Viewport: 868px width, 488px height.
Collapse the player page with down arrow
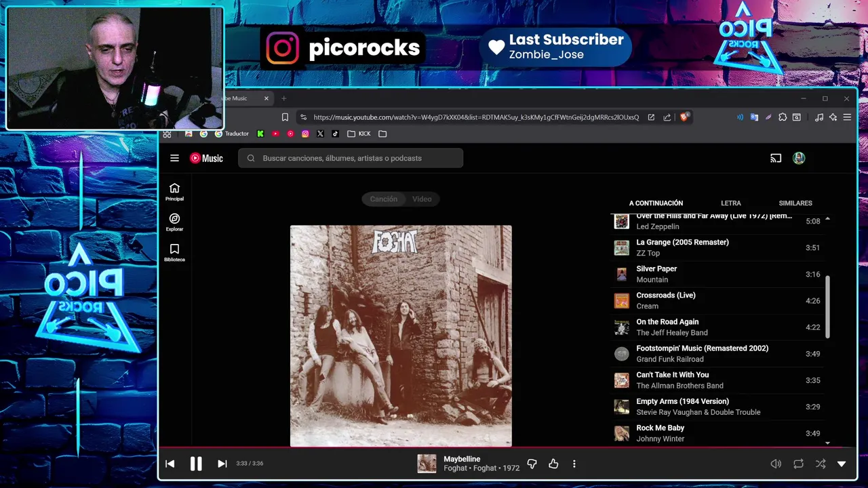pyautogui.click(x=842, y=464)
